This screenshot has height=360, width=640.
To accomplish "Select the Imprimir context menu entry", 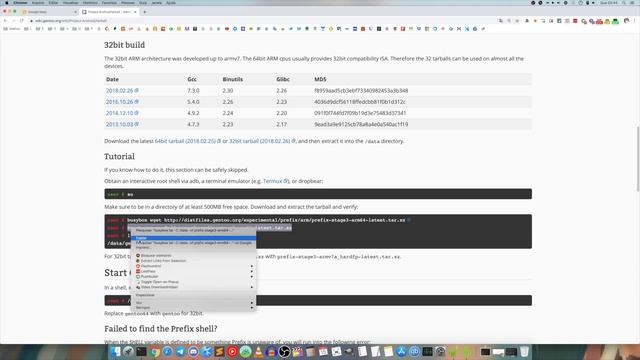I will (x=193, y=247).
